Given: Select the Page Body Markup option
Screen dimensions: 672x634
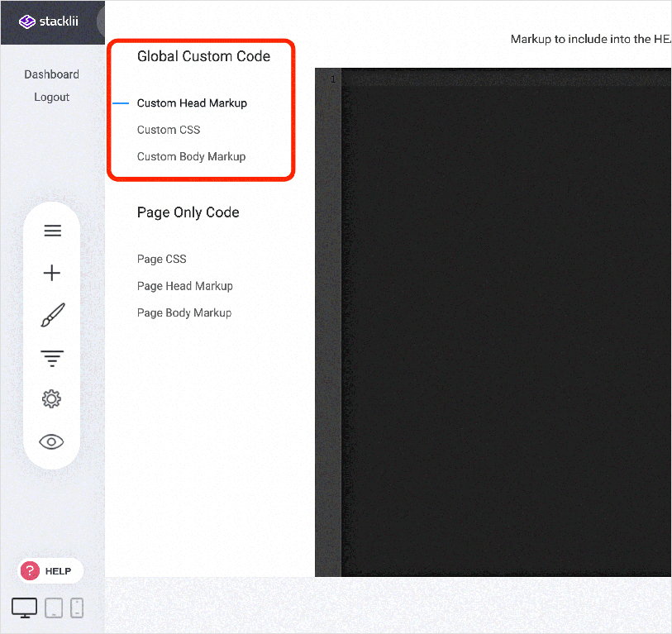Looking at the screenshot, I should [185, 312].
